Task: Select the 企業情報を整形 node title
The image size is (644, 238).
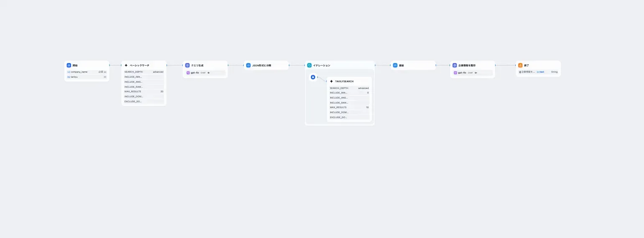Action: pyautogui.click(x=467, y=66)
